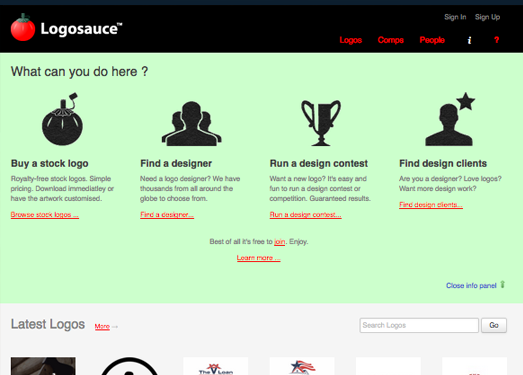The height and width of the screenshot is (375, 523).
Task: Click the 'Find a designer' heading
Action: pyautogui.click(x=176, y=163)
